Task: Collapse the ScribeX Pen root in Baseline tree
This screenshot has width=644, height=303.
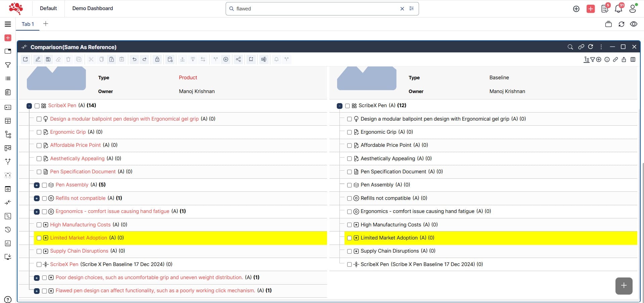Action: pyautogui.click(x=339, y=106)
